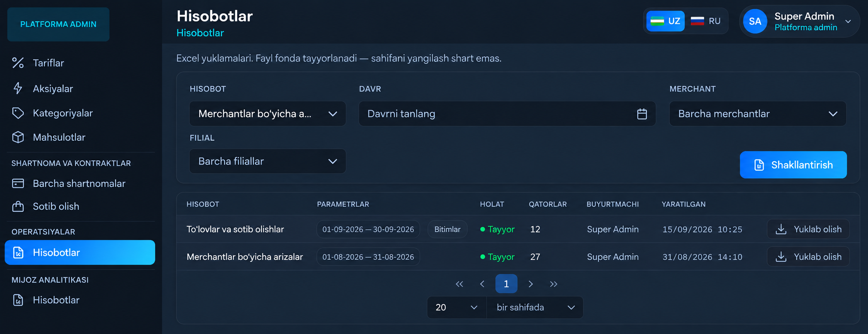The width and height of the screenshot is (868, 334).
Task: Click the SA avatar circle
Action: point(755,21)
